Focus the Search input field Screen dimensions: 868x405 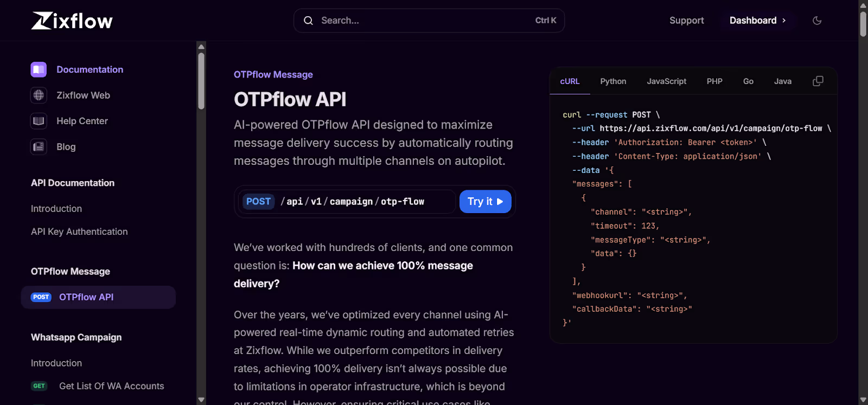pyautogui.click(x=429, y=21)
